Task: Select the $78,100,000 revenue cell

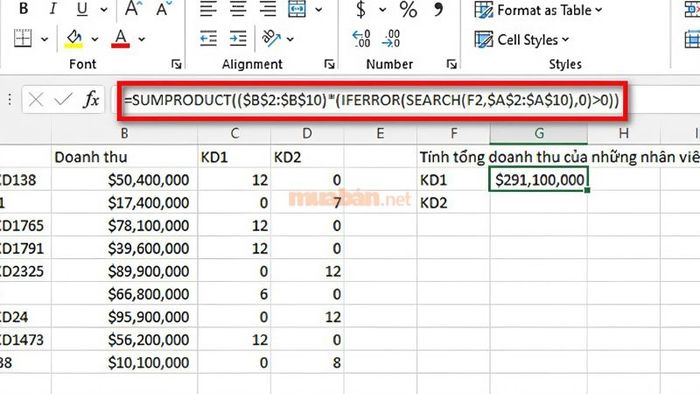Action: coord(125,225)
